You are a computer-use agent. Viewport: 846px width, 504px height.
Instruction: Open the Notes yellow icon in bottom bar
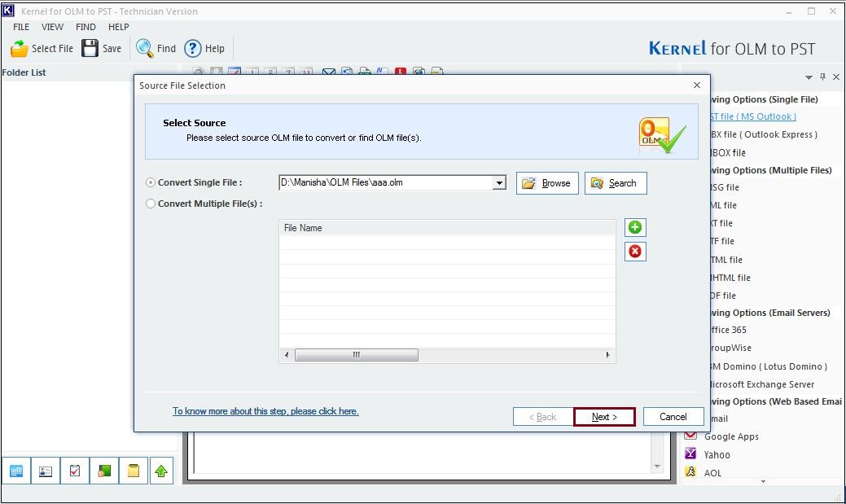134,471
